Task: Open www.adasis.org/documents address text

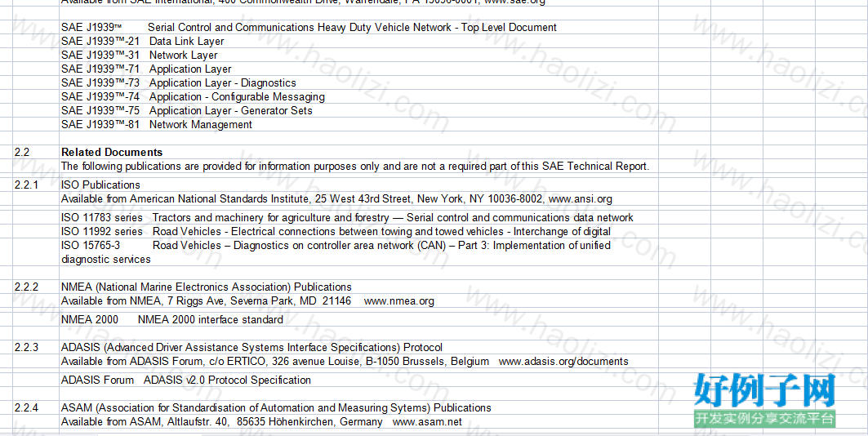Action: point(563,362)
